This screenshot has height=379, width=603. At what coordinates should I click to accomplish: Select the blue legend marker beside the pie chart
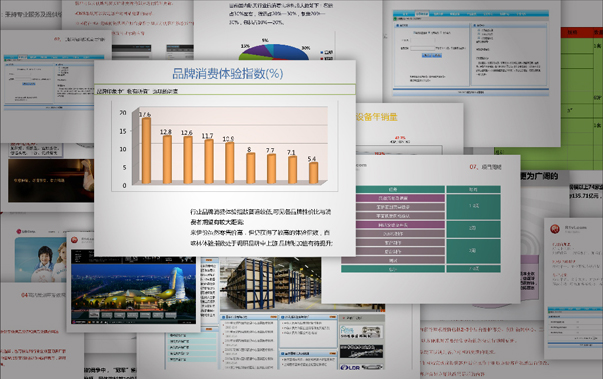point(322,52)
